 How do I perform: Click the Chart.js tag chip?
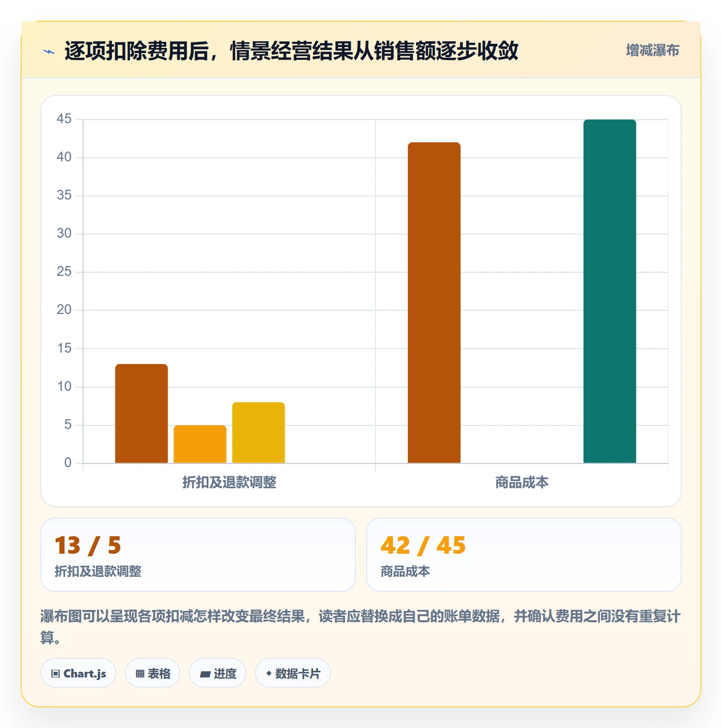(x=78, y=673)
